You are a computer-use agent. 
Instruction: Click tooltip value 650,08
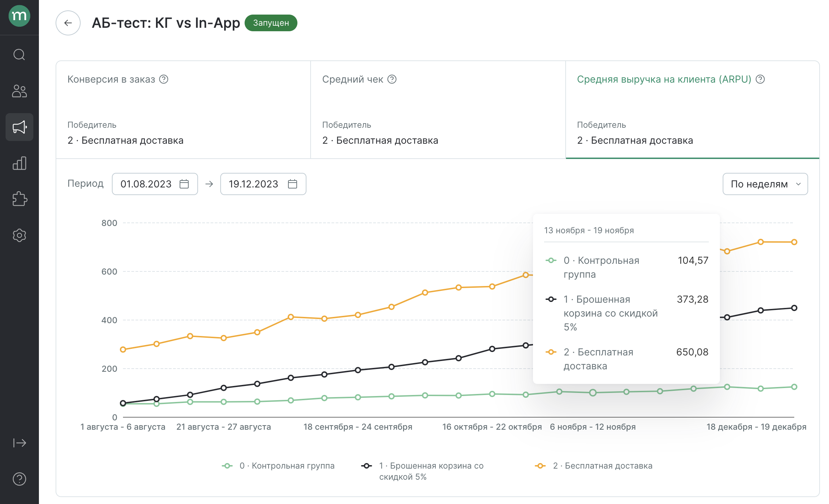pyautogui.click(x=692, y=352)
